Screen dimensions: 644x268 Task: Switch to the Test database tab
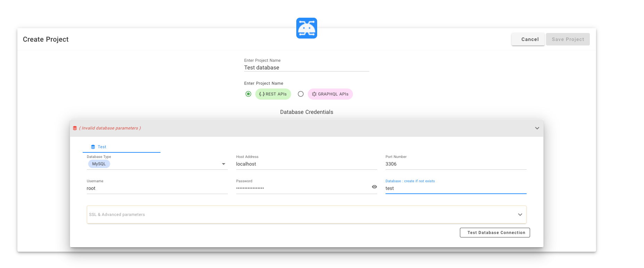coord(122,147)
